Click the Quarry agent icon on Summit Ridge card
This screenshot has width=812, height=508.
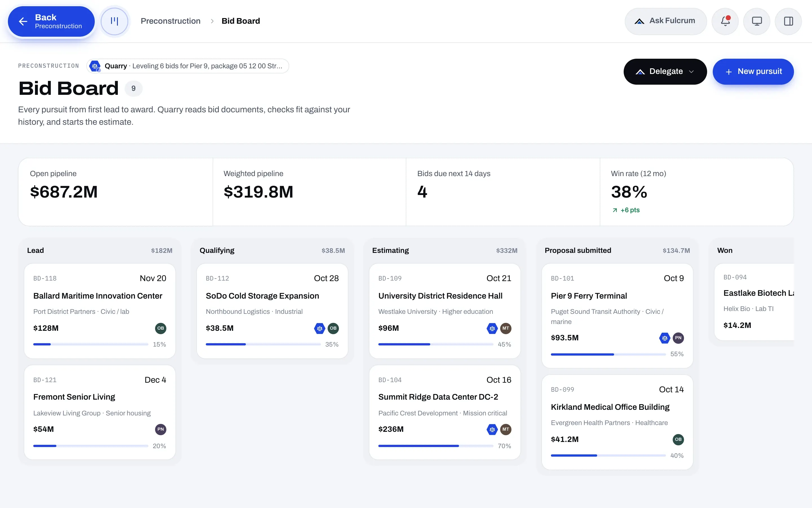pyautogui.click(x=492, y=429)
